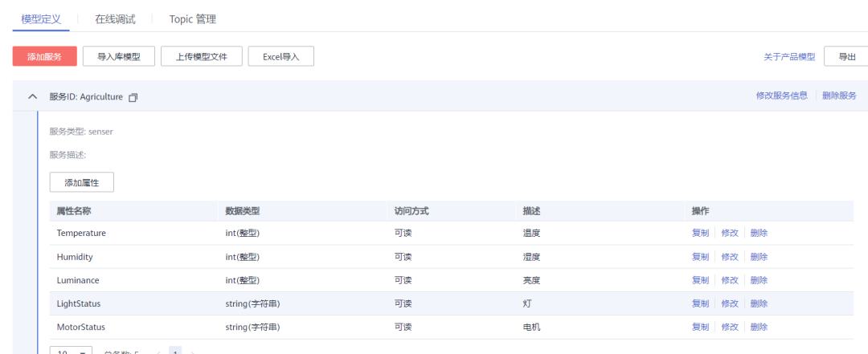
Task: Select the LightStatus property name
Action: pos(79,303)
